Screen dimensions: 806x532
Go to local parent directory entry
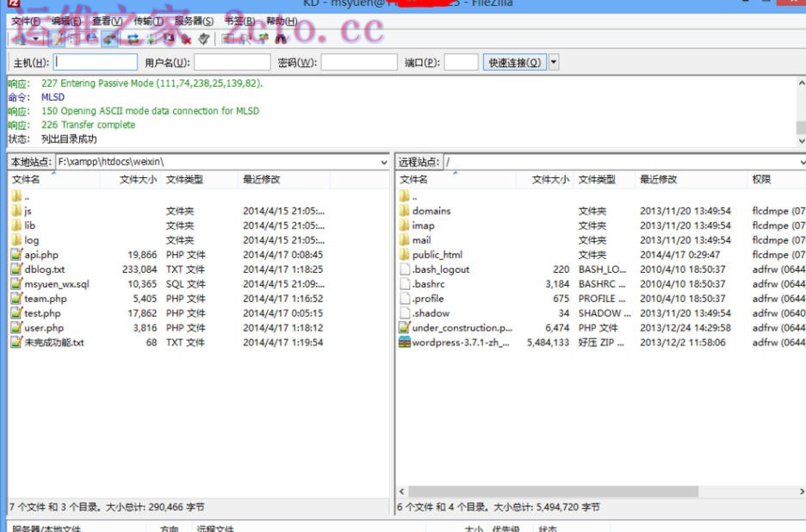(21, 196)
